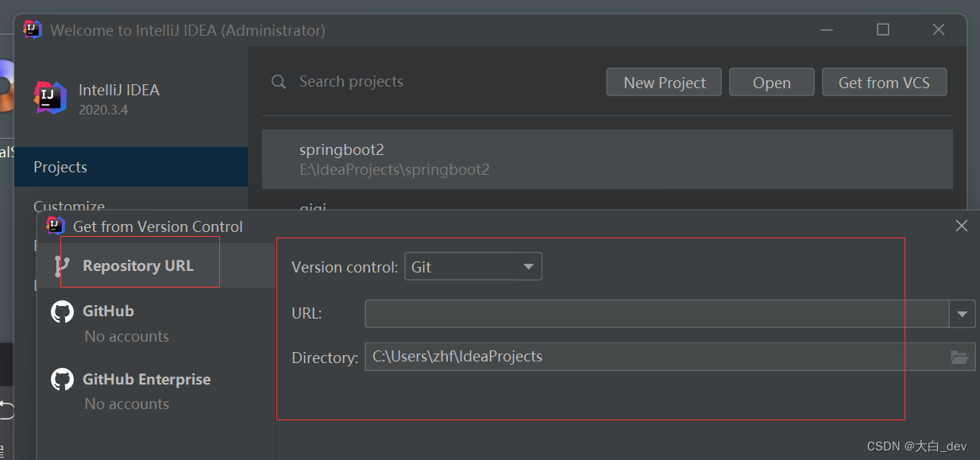Close the Welcome to IntelliJ IDEA window
The width and height of the screenshot is (980, 460).
(939, 29)
